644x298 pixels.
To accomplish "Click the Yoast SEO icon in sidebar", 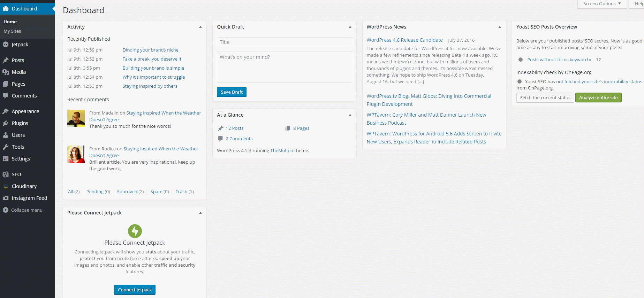I will [6, 174].
